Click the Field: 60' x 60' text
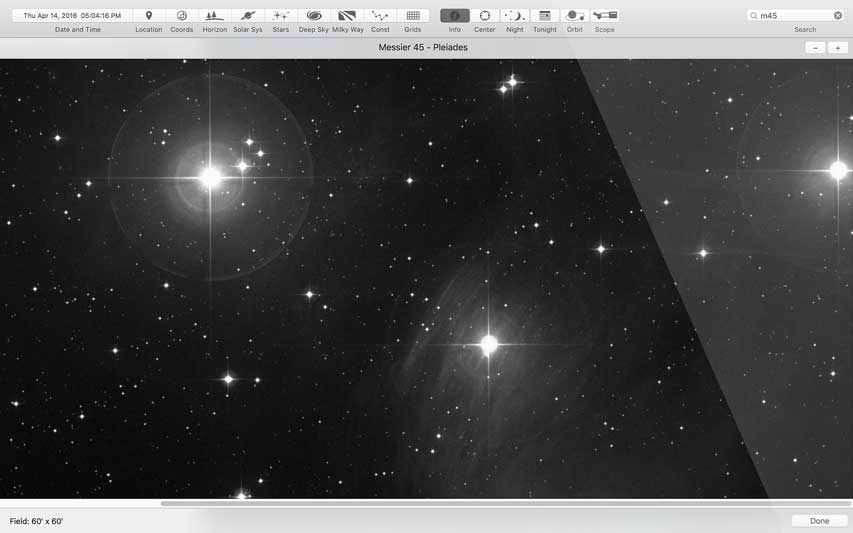The width and height of the screenshot is (853, 533). coord(36,521)
